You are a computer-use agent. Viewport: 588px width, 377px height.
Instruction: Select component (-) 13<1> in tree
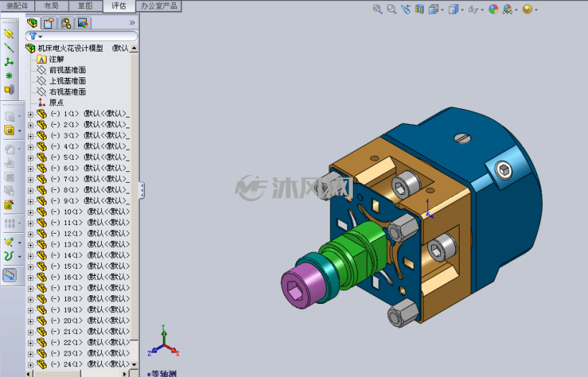90,244
